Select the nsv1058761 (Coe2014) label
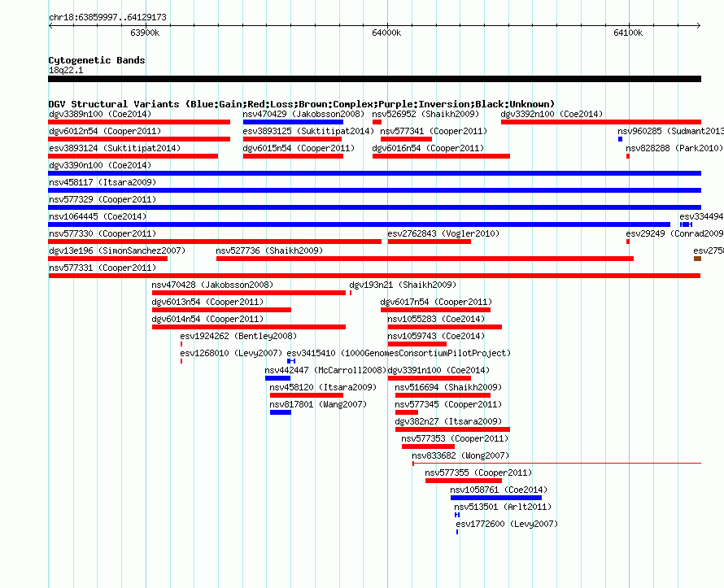The width and height of the screenshot is (724, 588). pos(499,490)
